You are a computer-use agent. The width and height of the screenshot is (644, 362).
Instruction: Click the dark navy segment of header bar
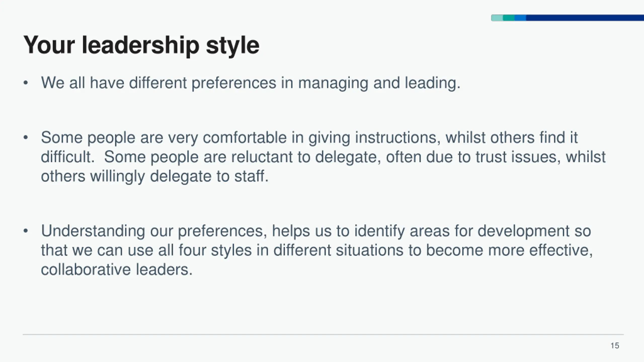pyautogui.click(x=585, y=18)
